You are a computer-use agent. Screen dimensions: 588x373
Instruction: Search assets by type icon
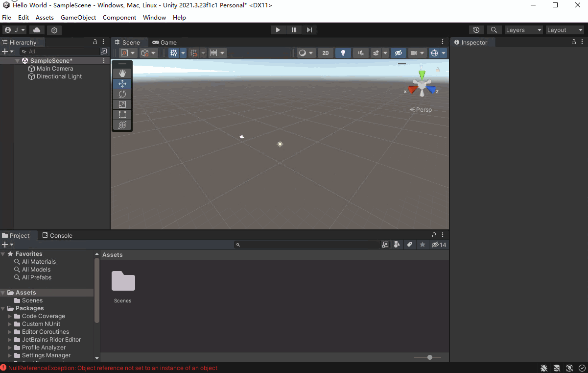(397, 245)
